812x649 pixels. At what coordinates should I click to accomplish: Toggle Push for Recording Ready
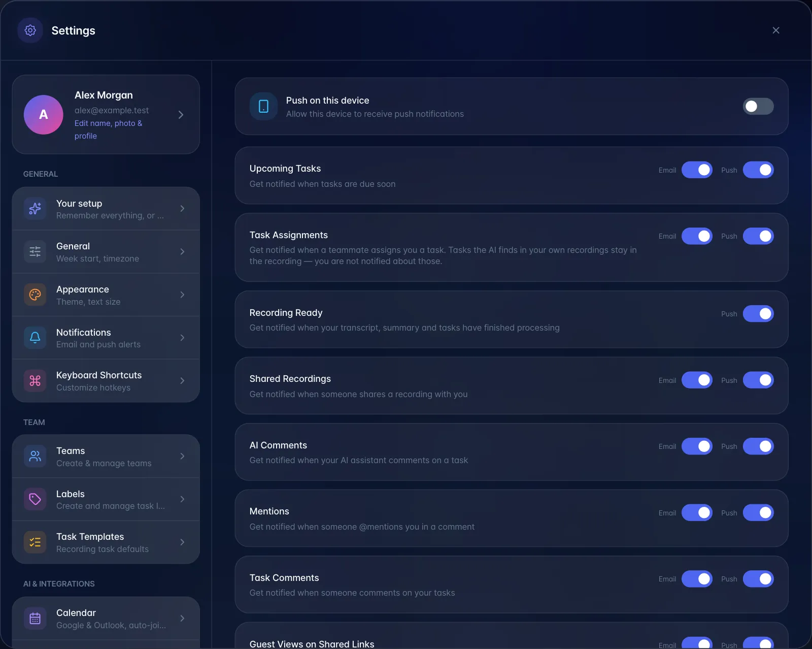click(x=758, y=314)
